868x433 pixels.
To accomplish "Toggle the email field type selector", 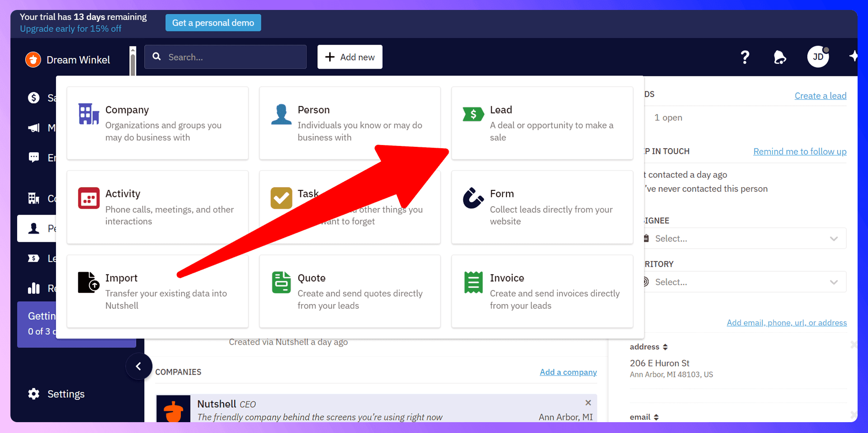I will pos(644,417).
